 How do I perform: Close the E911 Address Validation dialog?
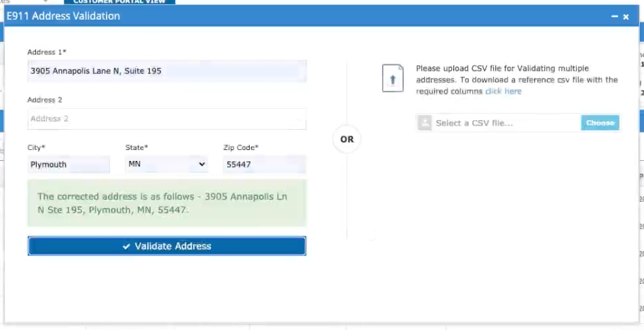pyautogui.click(x=626, y=16)
